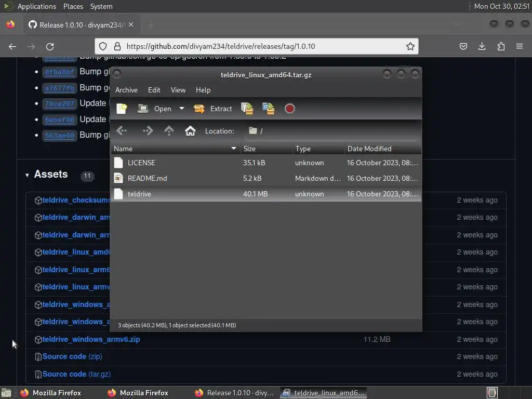Go back to previous archive location
Viewport: 532px width, 399px height.
122,130
